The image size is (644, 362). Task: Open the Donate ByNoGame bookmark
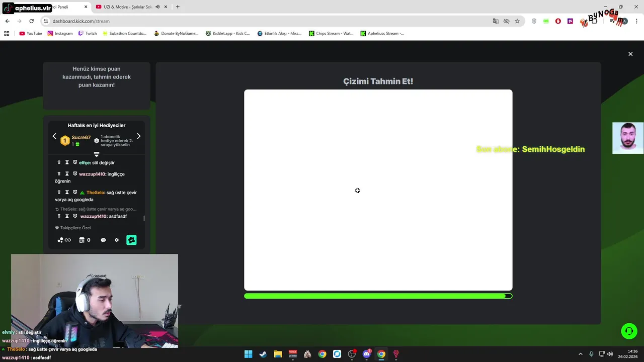[x=176, y=34]
